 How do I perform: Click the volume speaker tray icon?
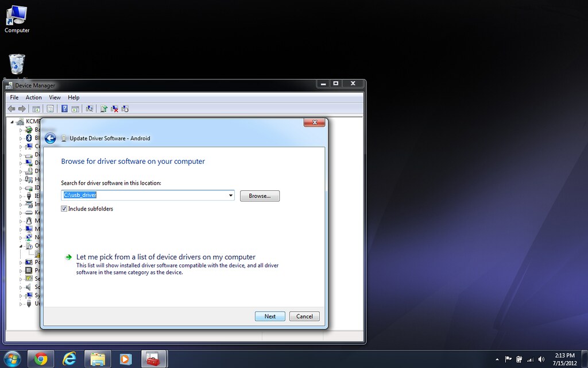click(x=541, y=359)
